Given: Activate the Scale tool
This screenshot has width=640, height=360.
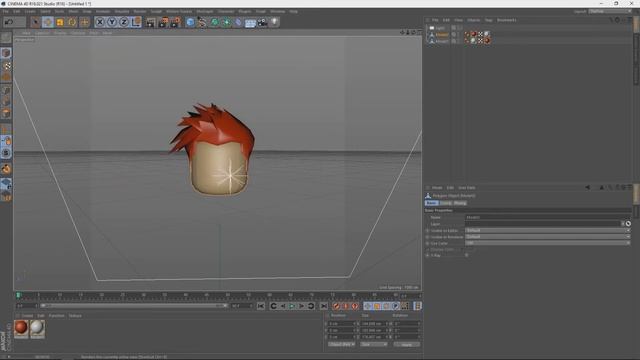Looking at the screenshot, I should (x=60, y=22).
